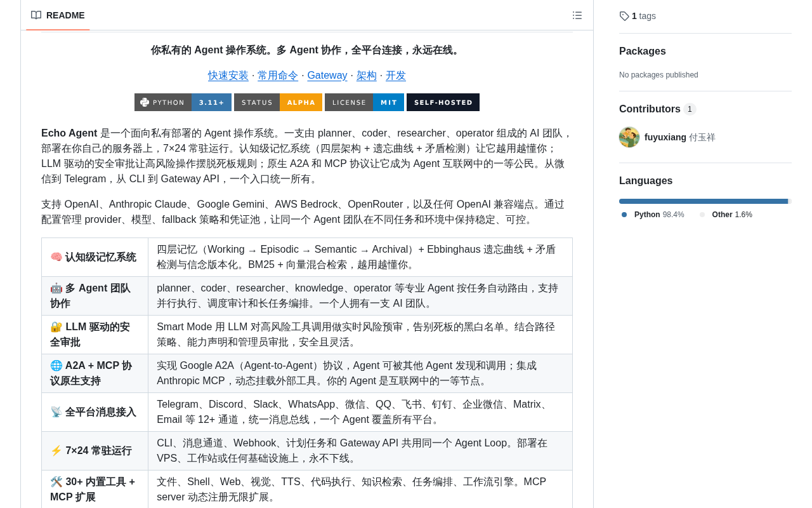Open the 1 tags link
The height and width of the screenshot is (508, 812).
click(638, 16)
